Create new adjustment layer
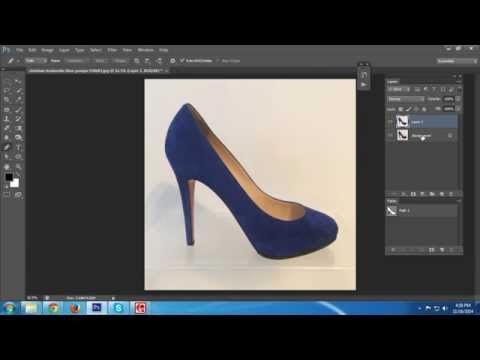 [x=423, y=194]
